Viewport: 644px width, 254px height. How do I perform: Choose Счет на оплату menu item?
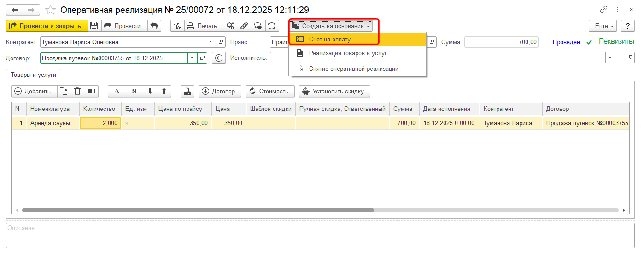pyautogui.click(x=357, y=39)
